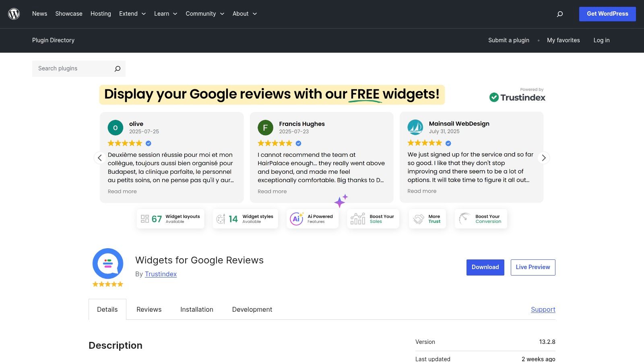
Task: Read more of Francis Hughes' review
Action: pyautogui.click(x=272, y=191)
